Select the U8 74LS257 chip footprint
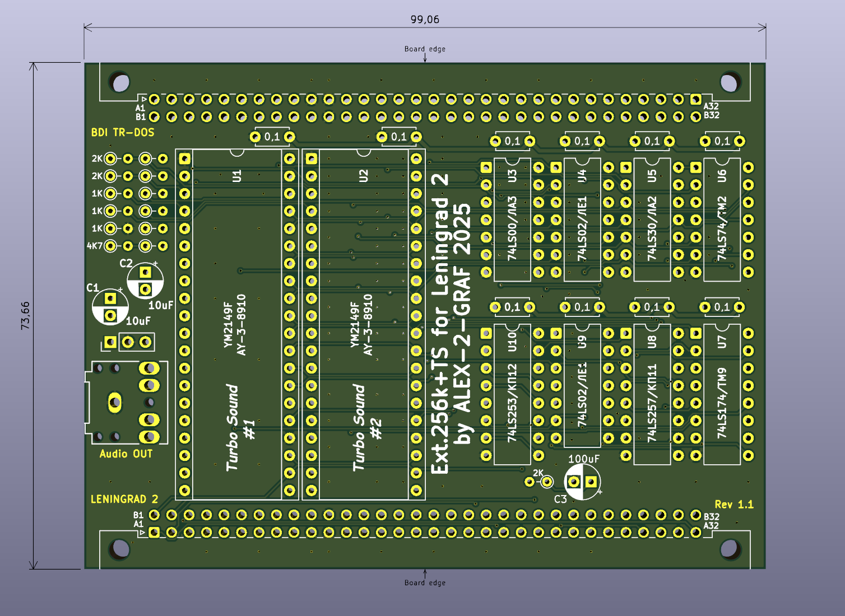845x616 pixels. click(652, 394)
